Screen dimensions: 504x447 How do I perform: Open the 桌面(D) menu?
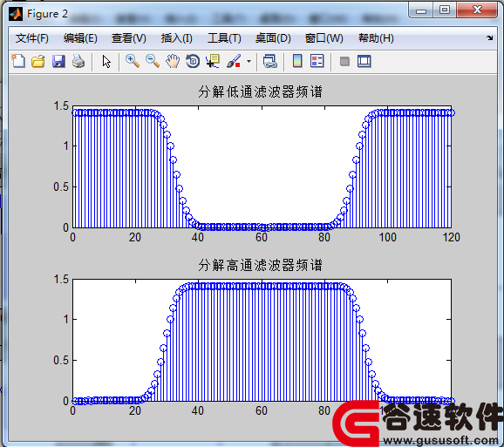pos(273,38)
